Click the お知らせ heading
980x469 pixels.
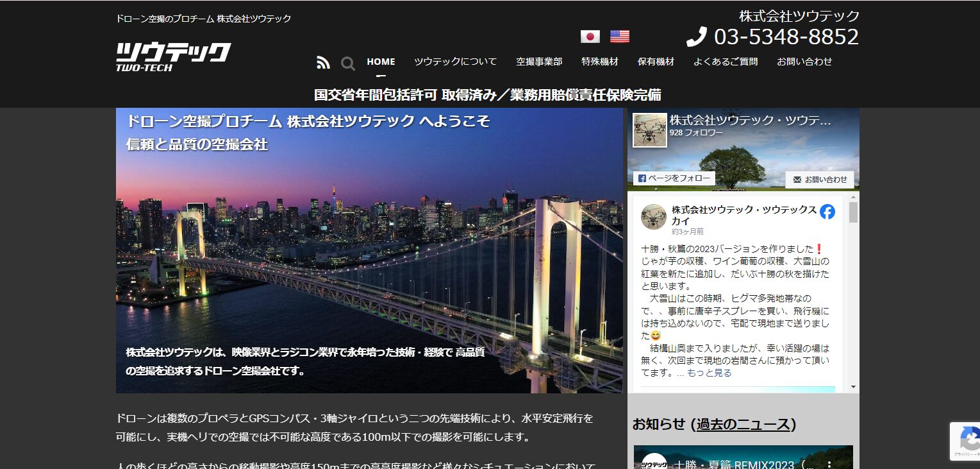click(659, 424)
